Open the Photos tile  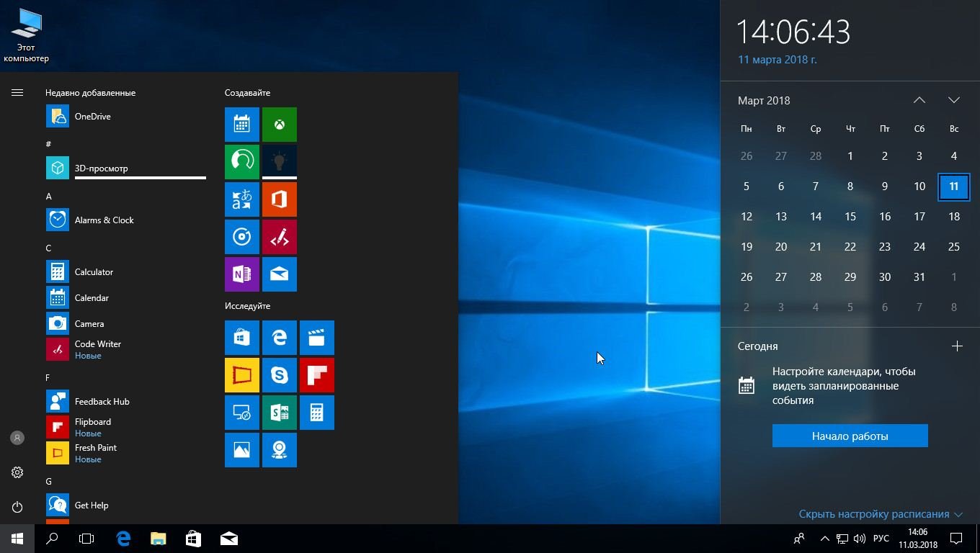point(242,450)
